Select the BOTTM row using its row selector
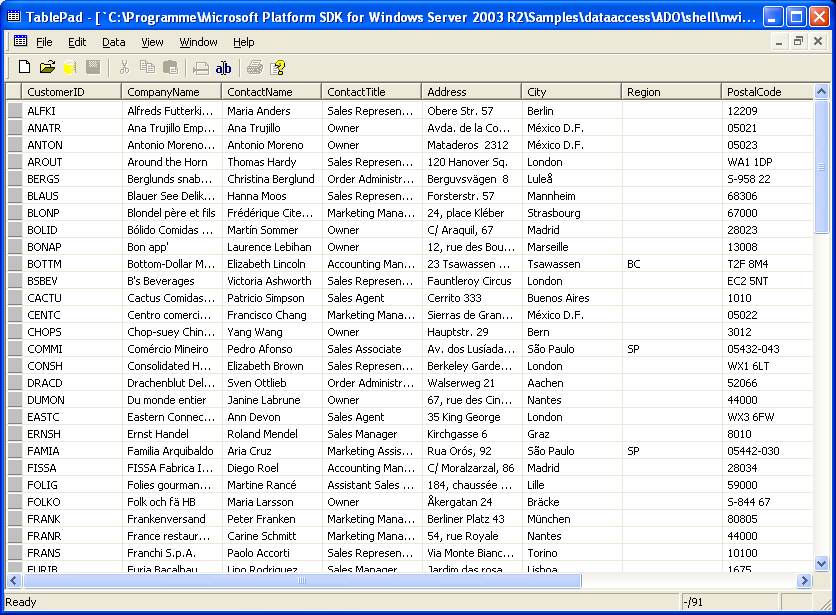Image resolution: width=836 pixels, height=615 pixels. (x=14, y=264)
